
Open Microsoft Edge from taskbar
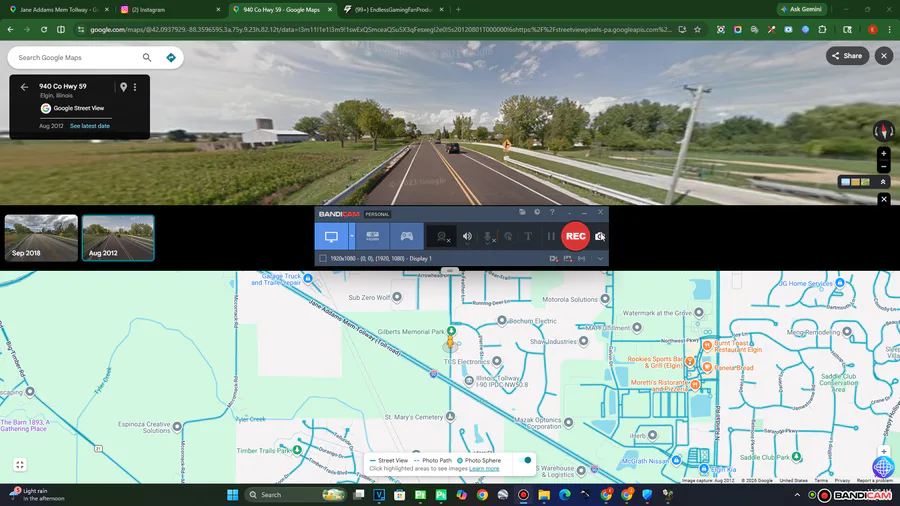[565, 495]
